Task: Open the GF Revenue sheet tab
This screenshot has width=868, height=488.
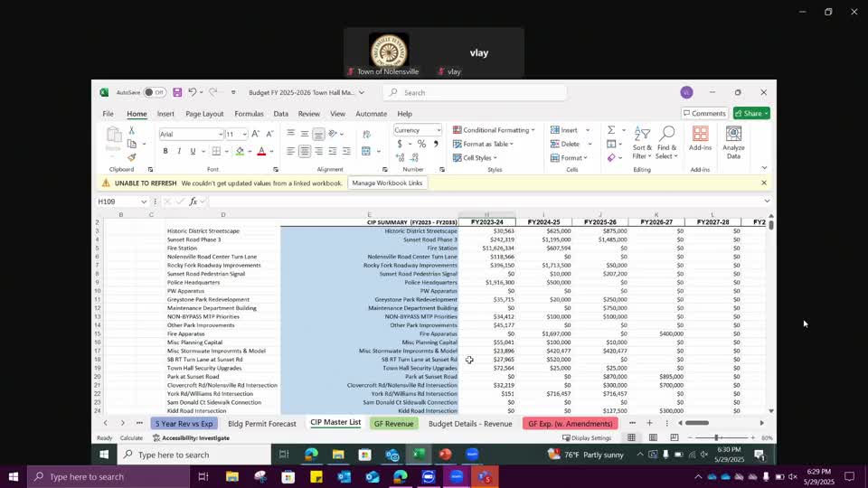Action: tap(393, 423)
